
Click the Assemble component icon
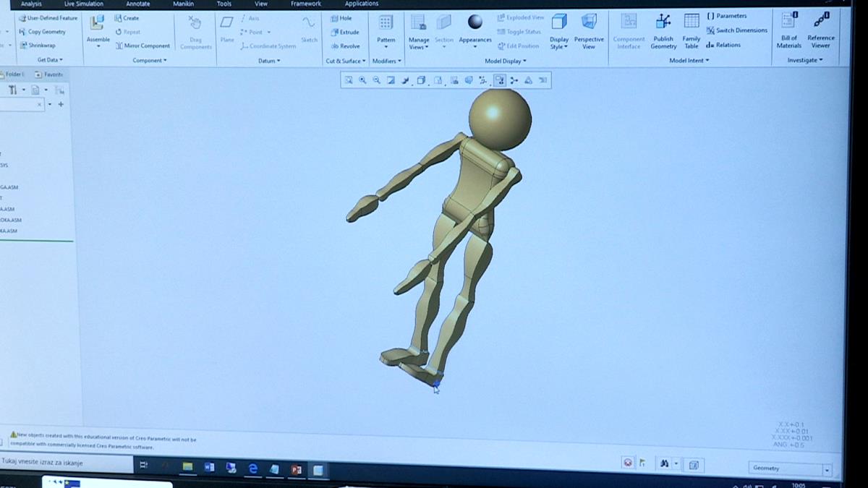(98, 26)
